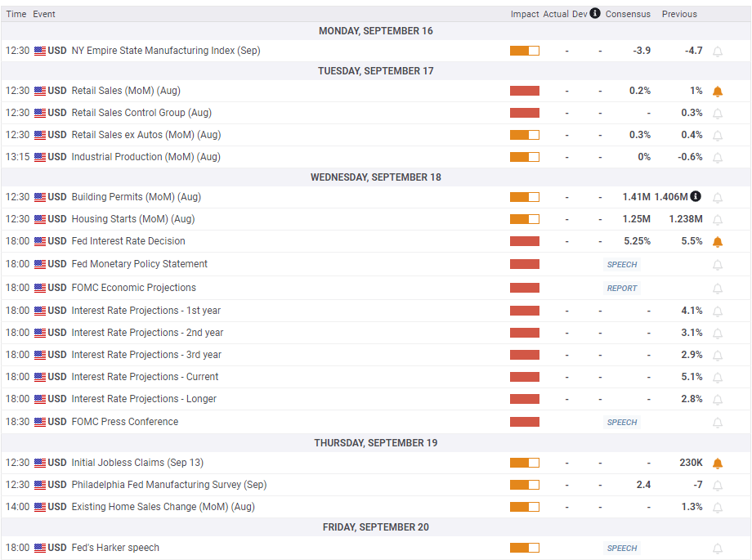Click the Wednesday, September 18 date header
Viewport: 752px width, 560px height.
click(375, 177)
